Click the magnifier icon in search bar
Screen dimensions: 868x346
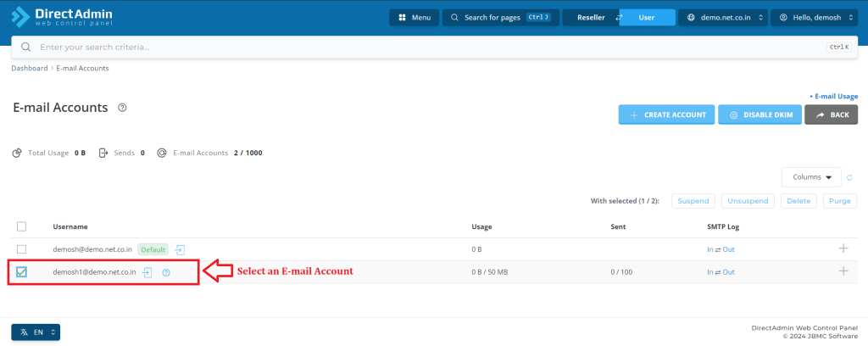[x=25, y=47]
